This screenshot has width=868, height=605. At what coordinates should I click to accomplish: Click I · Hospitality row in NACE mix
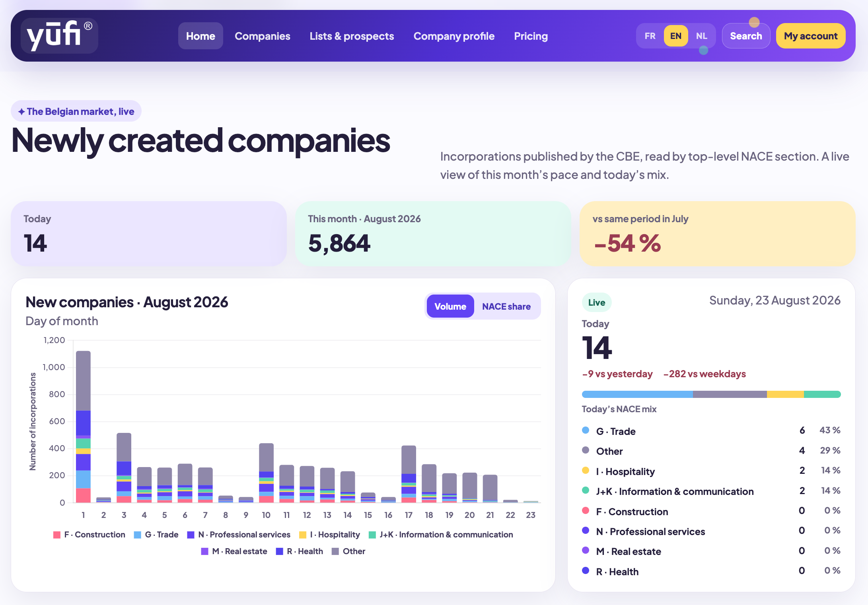(711, 471)
